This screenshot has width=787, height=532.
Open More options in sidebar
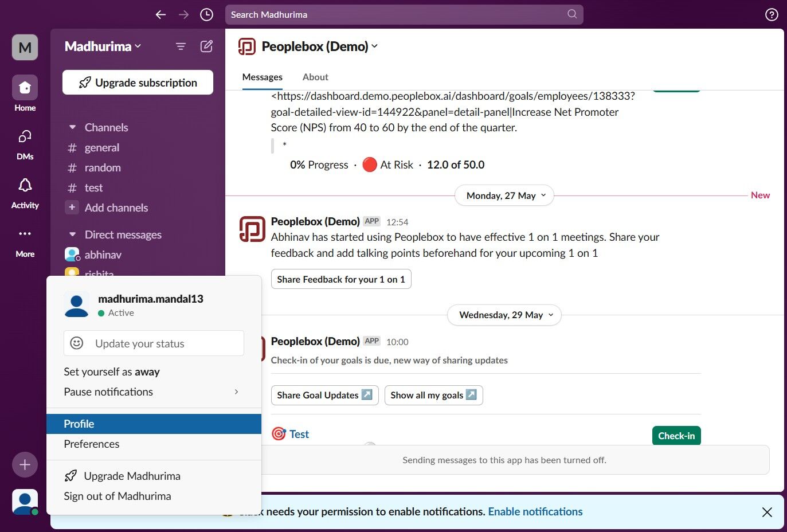pyautogui.click(x=25, y=242)
